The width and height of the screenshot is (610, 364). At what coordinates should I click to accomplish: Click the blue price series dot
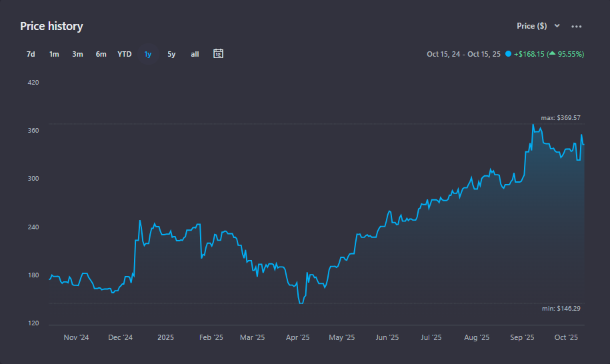coord(508,54)
